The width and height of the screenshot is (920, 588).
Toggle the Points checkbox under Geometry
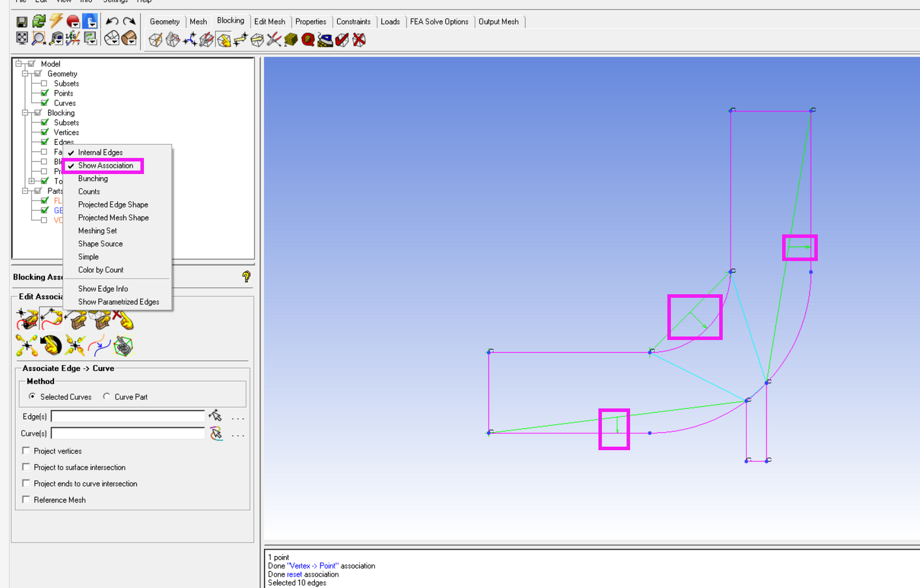tap(45, 93)
